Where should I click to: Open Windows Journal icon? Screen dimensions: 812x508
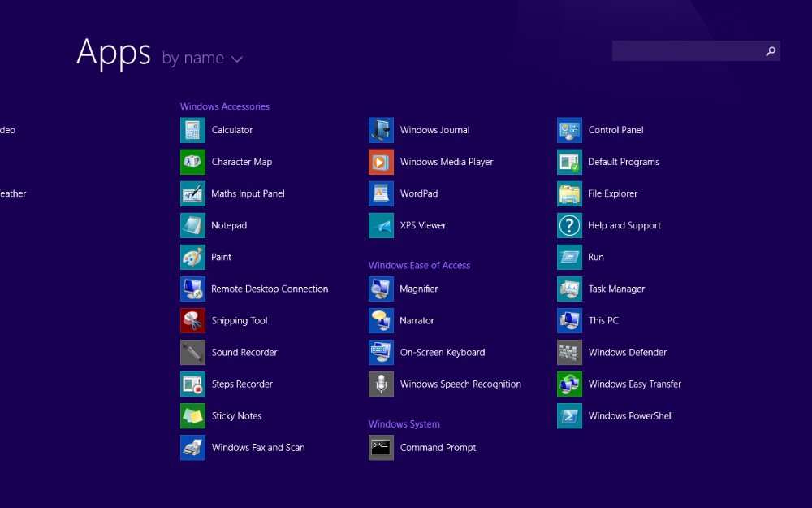pyautogui.click(x=381, y=130)
